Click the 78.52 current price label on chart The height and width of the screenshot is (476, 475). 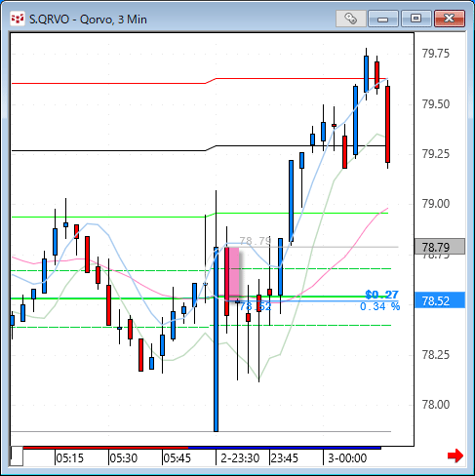pyautogui.click(x=256, y=306)
